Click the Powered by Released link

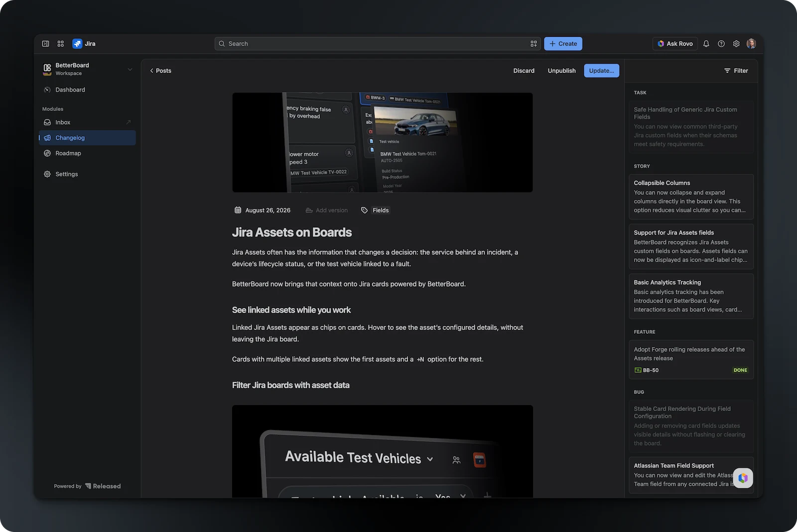[87, 486]
